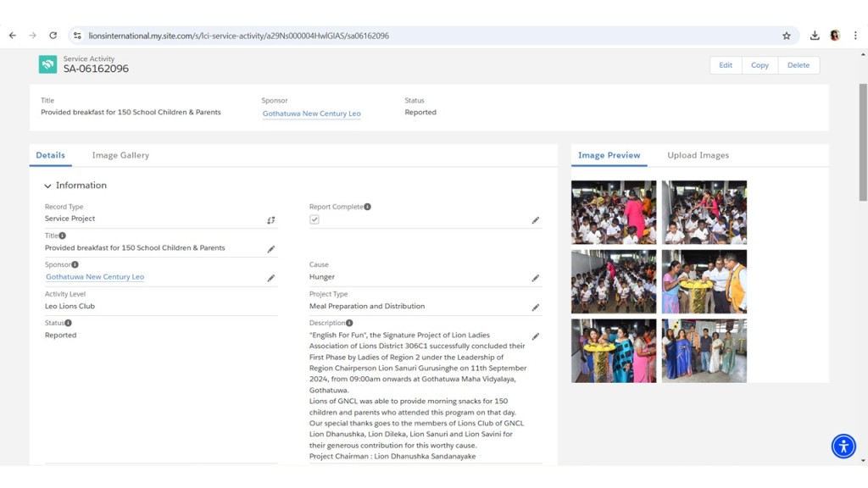
Task: Click the Hunger cause value
Action: pos(321,277)
